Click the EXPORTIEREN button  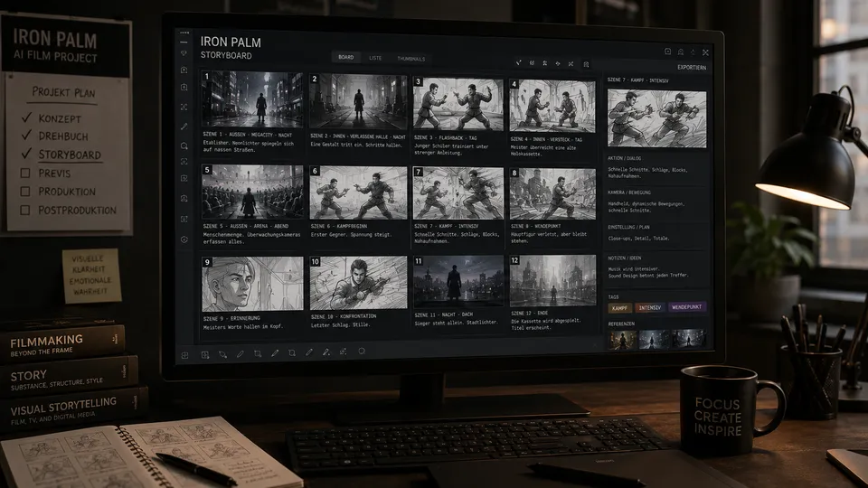[692, 68]
